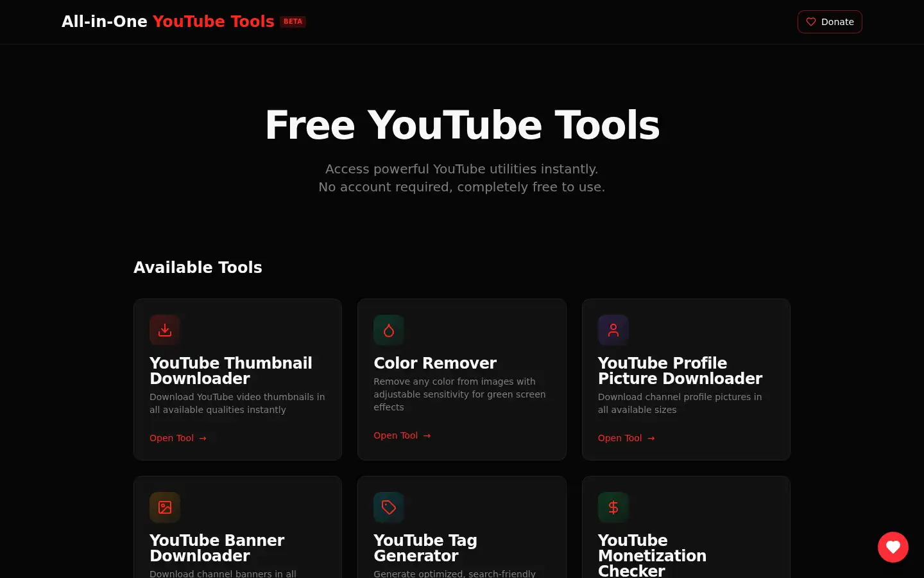924x578 pixels.
Task: Select the YouTube Banner Downloader title
Action: click(217, 548)
